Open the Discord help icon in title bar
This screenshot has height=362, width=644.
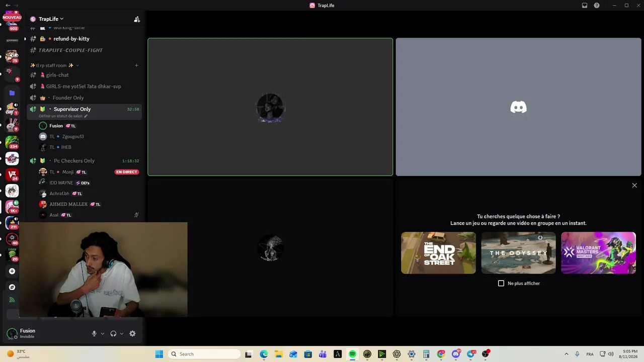[x=597, y=6]
